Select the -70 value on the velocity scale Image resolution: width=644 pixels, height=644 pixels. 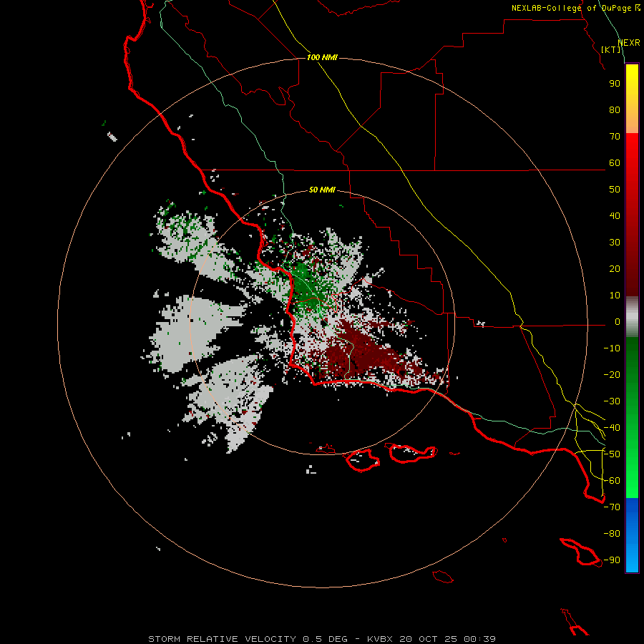[612, 507]
